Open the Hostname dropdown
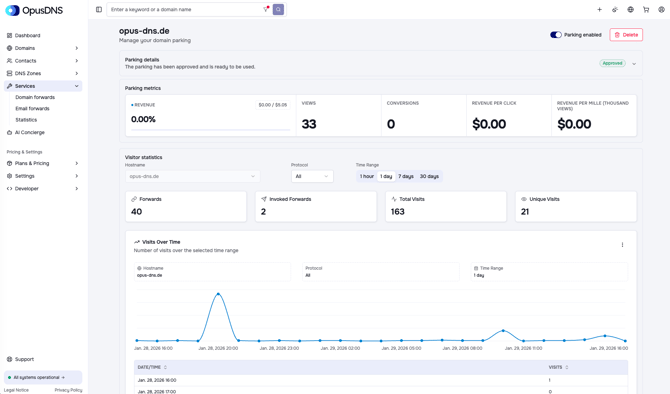This screenshot has width=670, height=394. 192,176
